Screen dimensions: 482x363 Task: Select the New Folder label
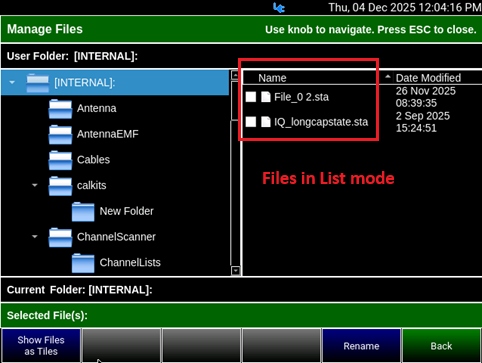click(127, 211)
